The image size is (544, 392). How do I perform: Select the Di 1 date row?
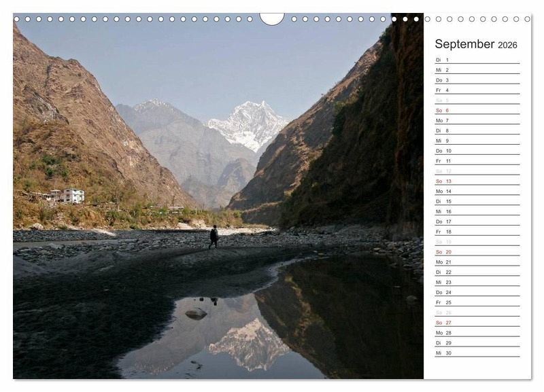coord(477,60)
